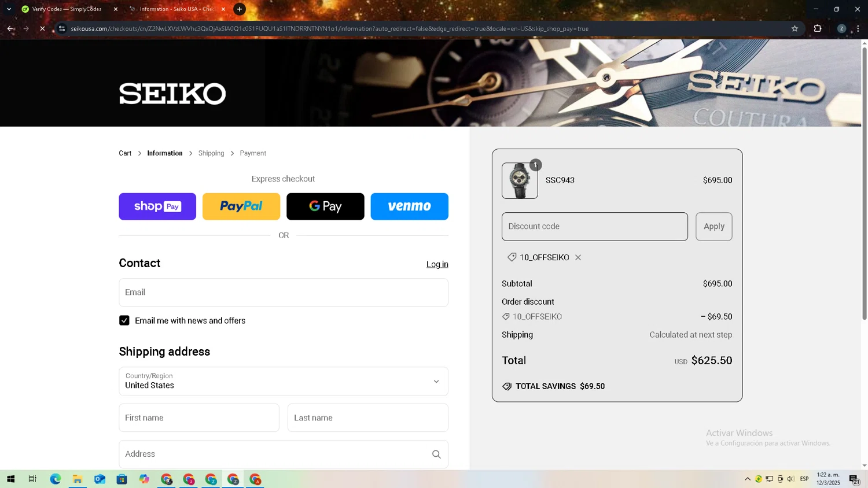Focus the Email input field

pyautogui.click(x=284, y=293)
